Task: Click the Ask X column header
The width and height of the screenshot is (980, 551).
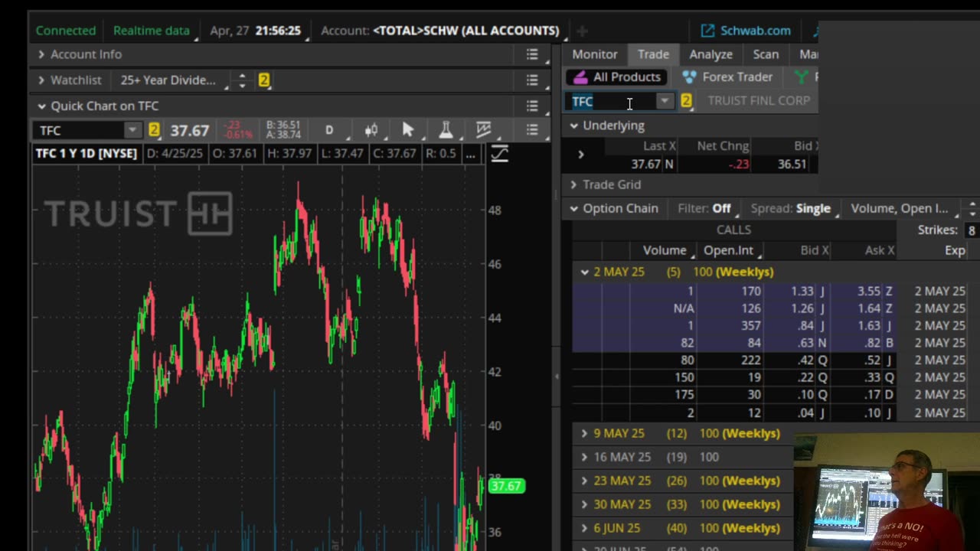Action: 879,250
